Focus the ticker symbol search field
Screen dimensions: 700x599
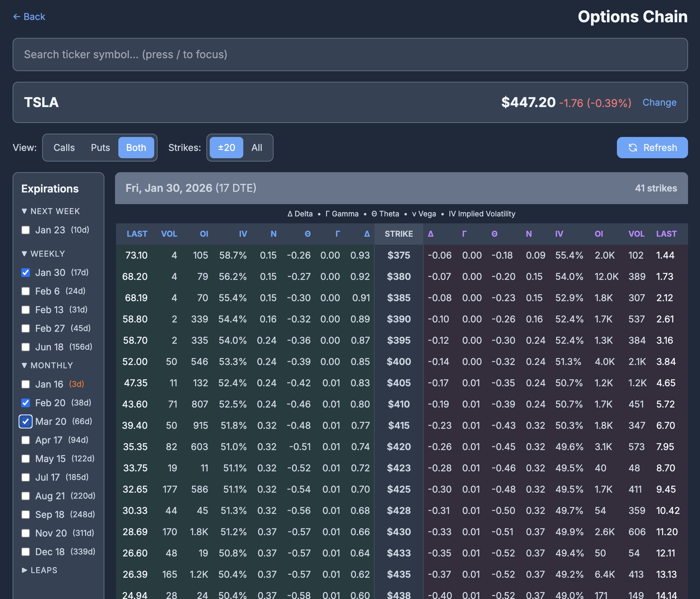350,55
